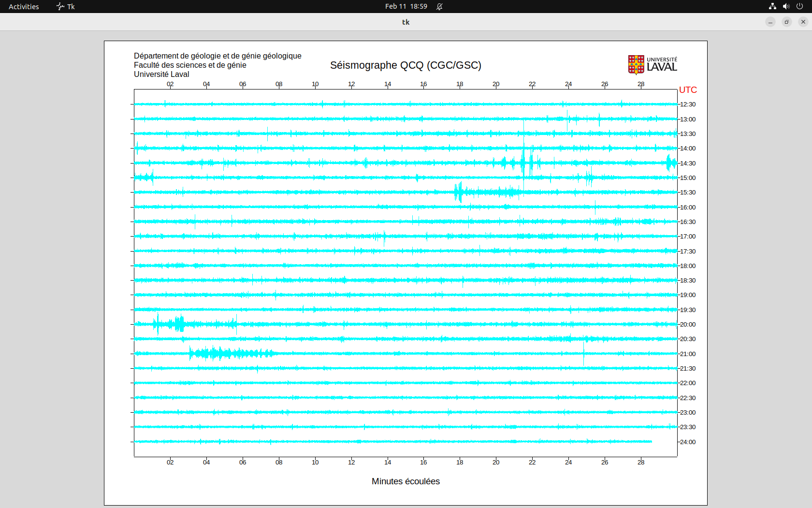
Task: Click the red UTC label
Action: 688,90
